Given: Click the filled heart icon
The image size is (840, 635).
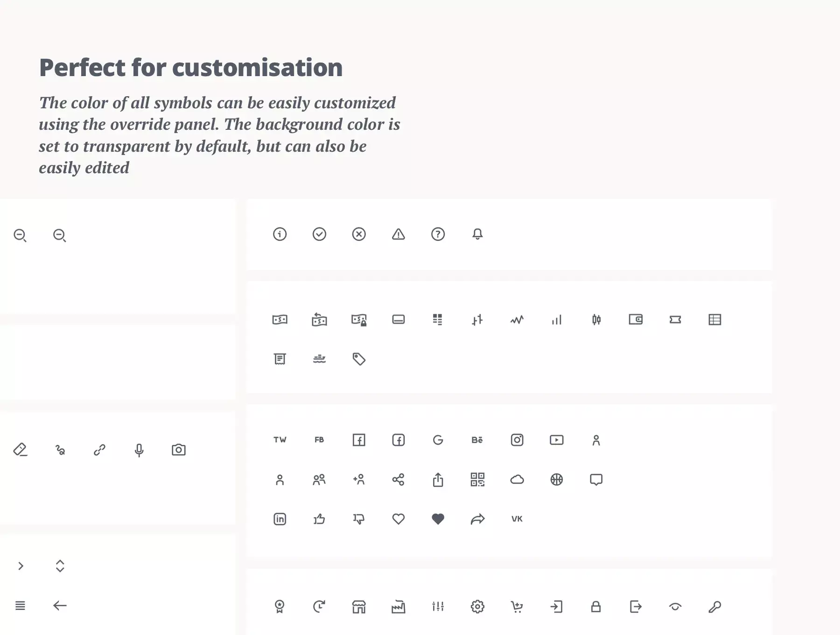Looking at the screenshot, I should tap(438, 519).
